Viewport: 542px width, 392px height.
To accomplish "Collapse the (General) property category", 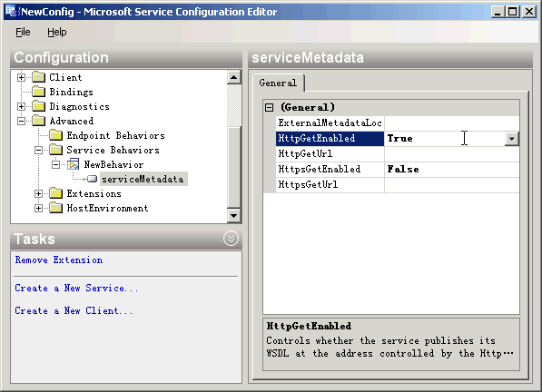I will (x=270, y=107).
